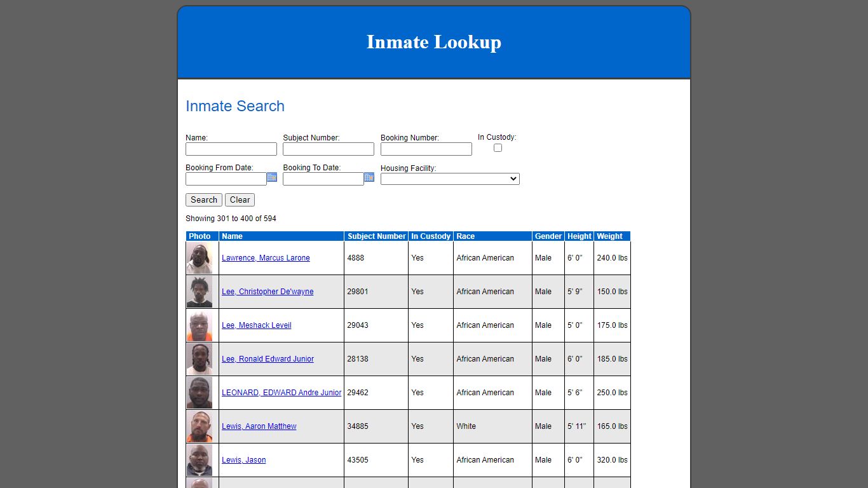Focus the Subject Number input field

tap(329, 149)
